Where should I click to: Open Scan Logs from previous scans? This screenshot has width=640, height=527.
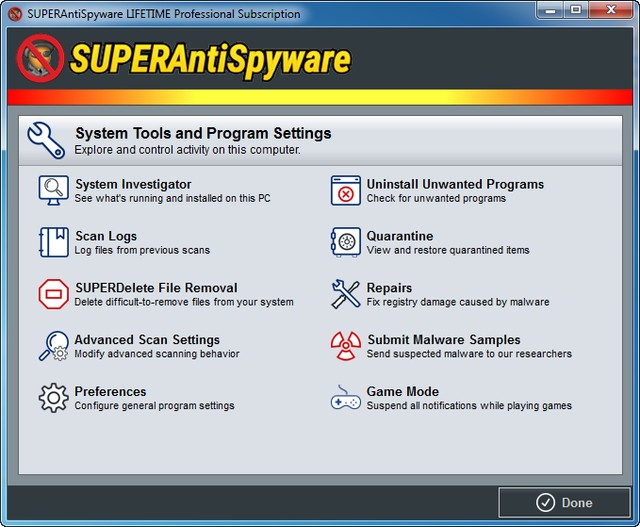(x=106, y=236)
